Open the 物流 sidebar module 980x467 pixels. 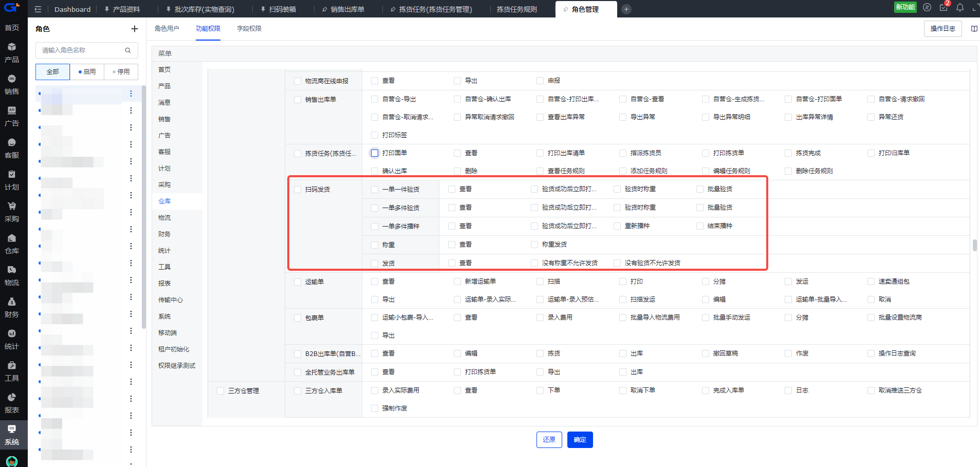(12, 276)
